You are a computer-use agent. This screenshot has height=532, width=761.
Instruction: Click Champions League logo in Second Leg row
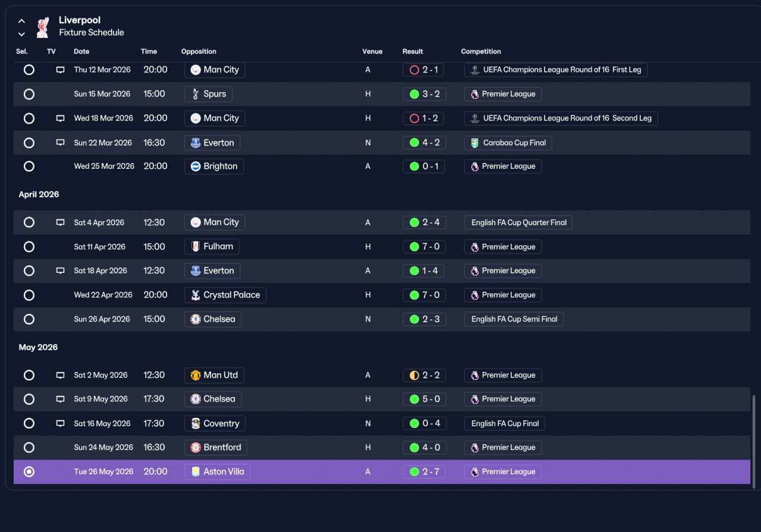[474, 118]
